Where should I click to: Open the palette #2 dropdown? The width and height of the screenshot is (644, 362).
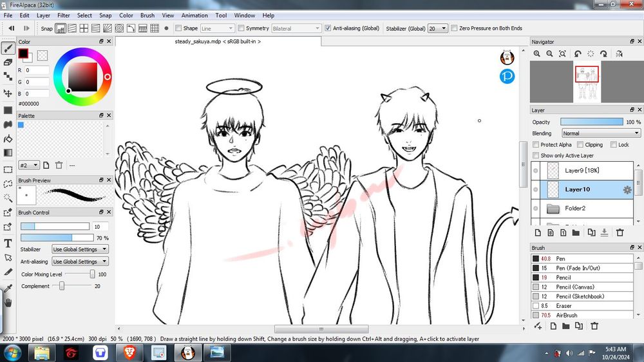click(x=29, y=165)
